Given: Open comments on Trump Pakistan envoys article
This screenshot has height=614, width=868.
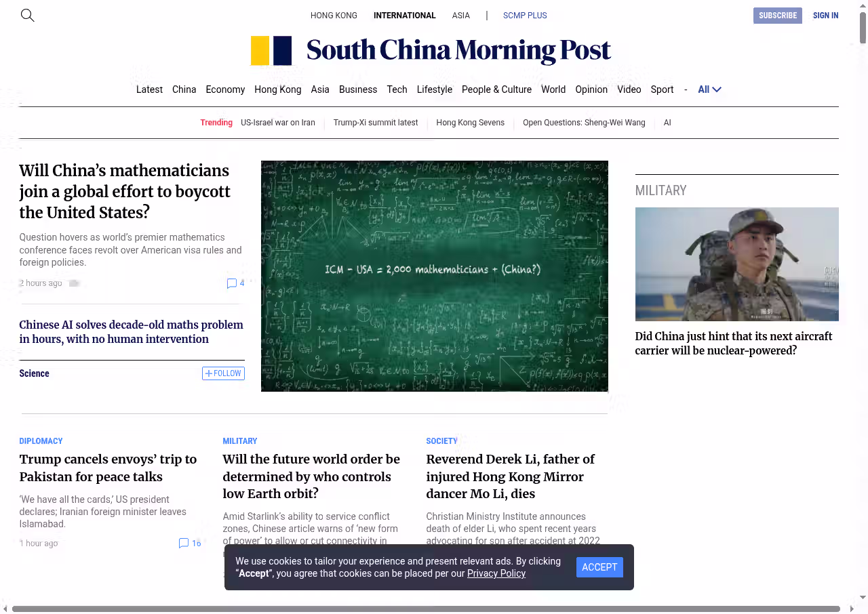Looking at the screenshot, I should click(x=190, y=544).
